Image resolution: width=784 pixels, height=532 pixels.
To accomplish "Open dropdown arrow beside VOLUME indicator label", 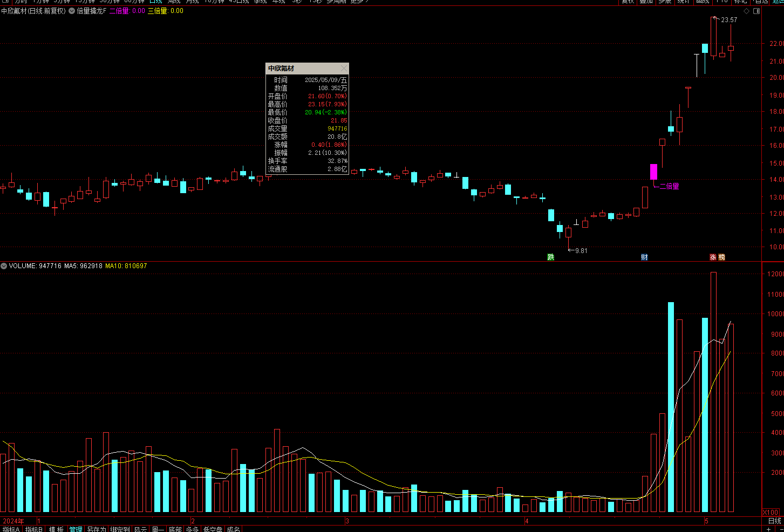I will pos(4,266).
